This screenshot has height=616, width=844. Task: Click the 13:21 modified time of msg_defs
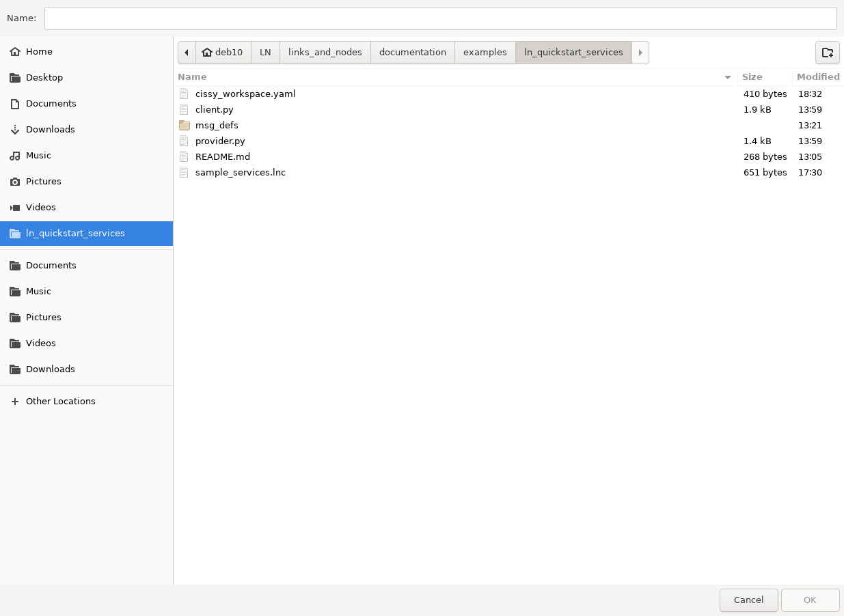click(x=810, y=125)
